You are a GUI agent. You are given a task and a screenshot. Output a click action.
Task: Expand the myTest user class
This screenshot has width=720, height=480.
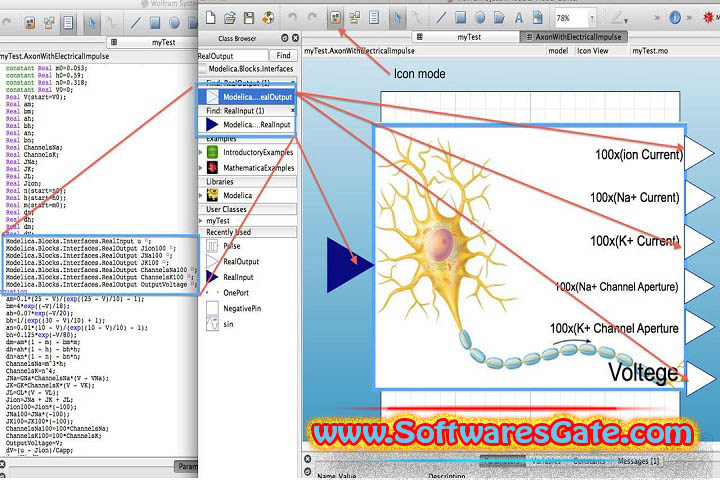201,220
